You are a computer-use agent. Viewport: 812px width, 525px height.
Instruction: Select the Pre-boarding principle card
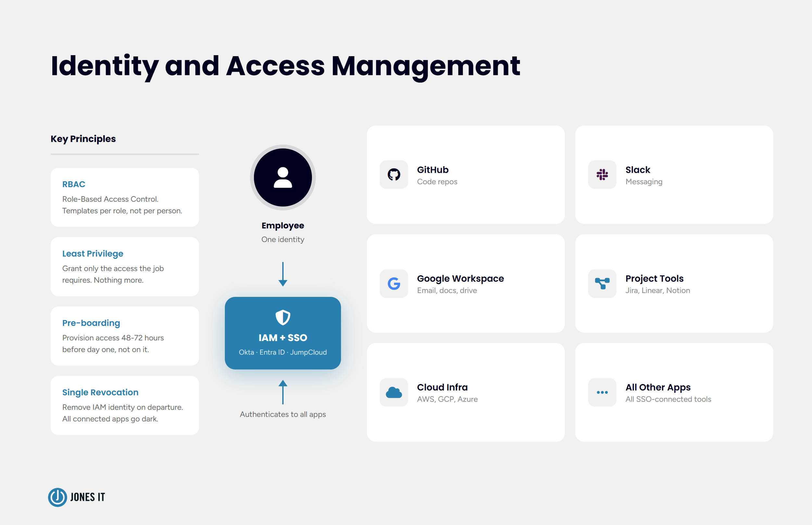point(125,336)
